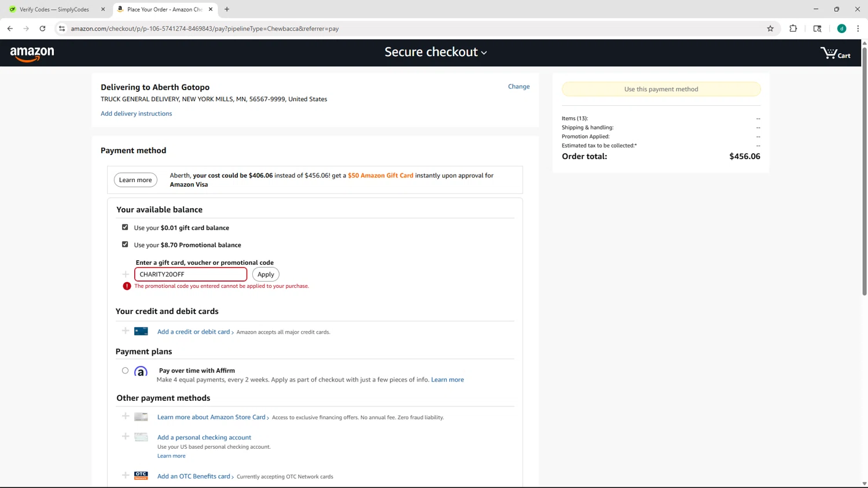Click the promotional code input field
868x488 pixels.
click(190, 274)
